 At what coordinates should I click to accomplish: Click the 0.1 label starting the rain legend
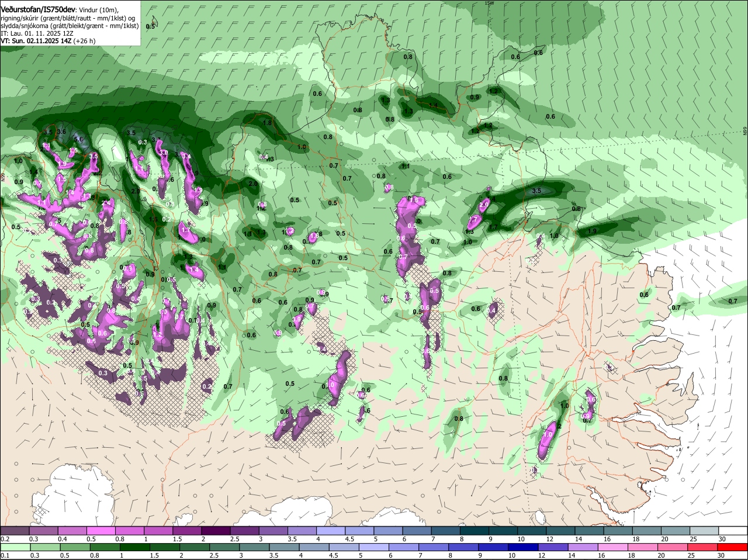5,556
